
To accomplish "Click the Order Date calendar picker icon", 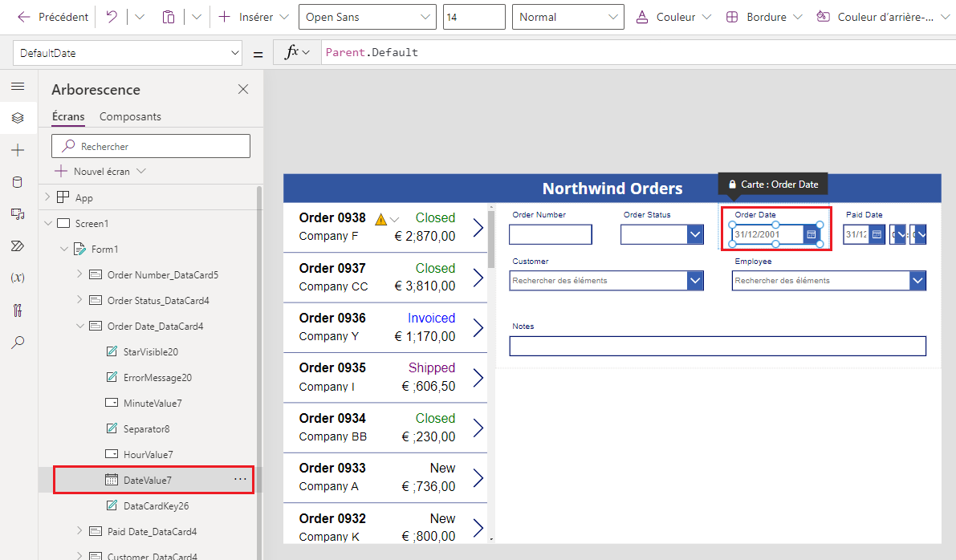I will tap(811, 234).
